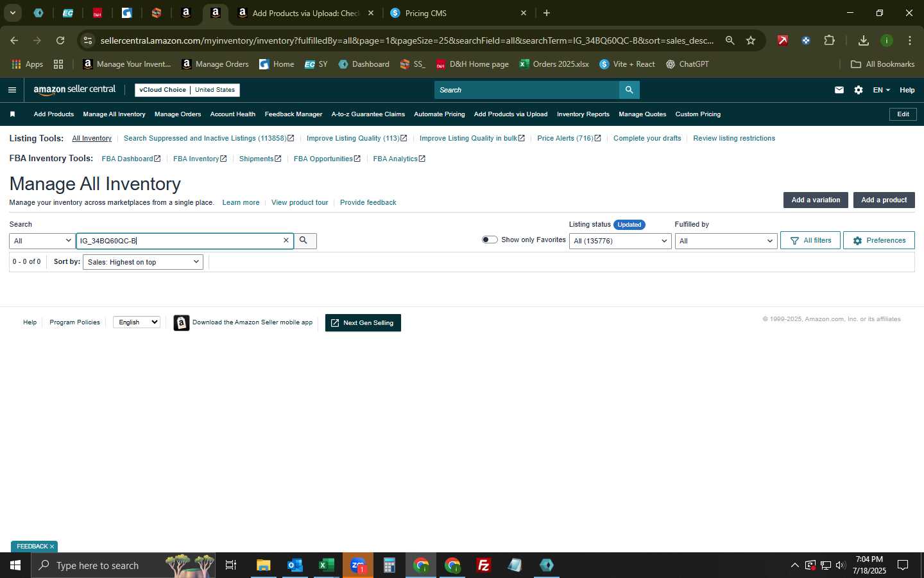Click the browser address bar URL

coord(407,40)
